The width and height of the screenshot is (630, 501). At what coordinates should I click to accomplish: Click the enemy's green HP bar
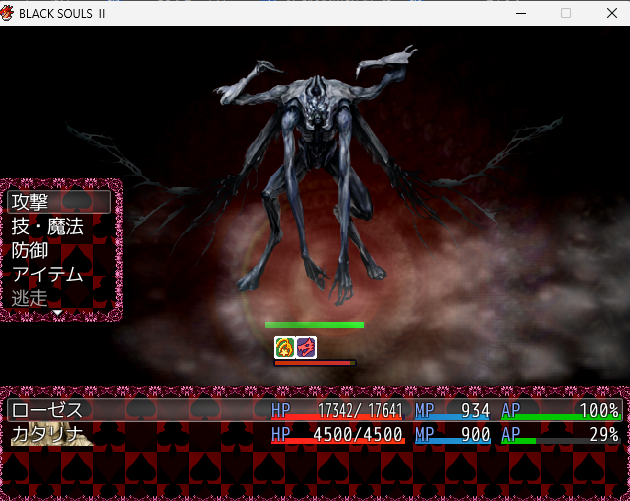(314, 325)
